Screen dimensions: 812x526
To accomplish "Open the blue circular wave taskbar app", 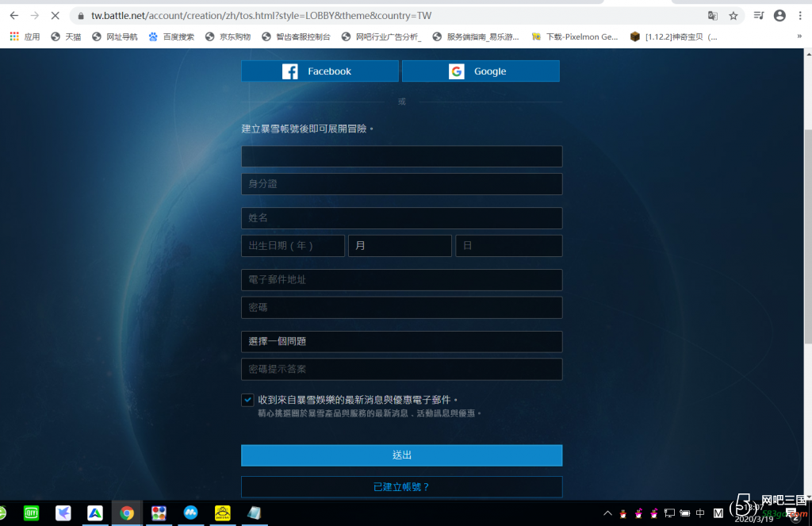I will pos(190,513).
